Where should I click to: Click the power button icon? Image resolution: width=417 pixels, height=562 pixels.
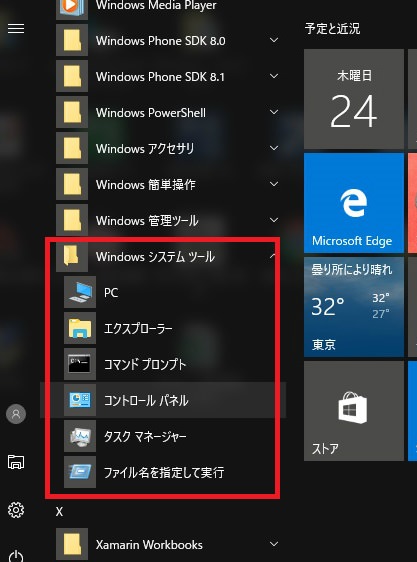pyautogui.click(x=16, y=556)
